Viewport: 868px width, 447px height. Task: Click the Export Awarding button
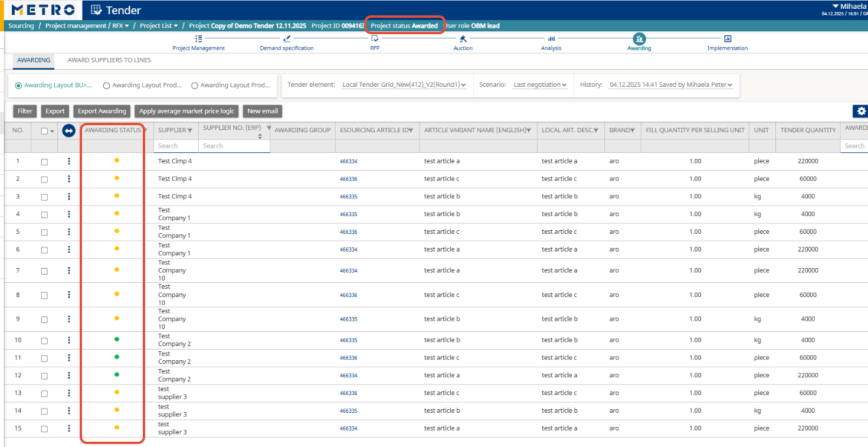coord(102,111)
